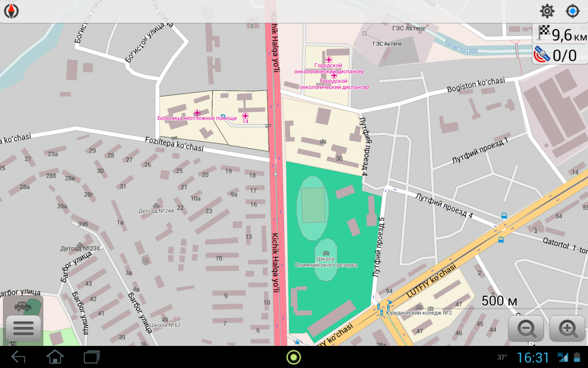Tap the compass orientation icon
Viewport: 588px width, 368px height.
[11, 11]
